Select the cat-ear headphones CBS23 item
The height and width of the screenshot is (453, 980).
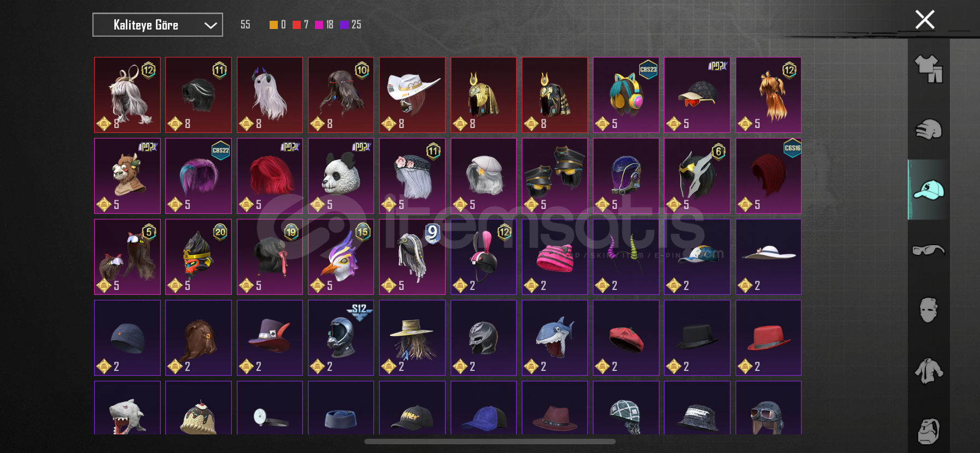click(626, 95)
